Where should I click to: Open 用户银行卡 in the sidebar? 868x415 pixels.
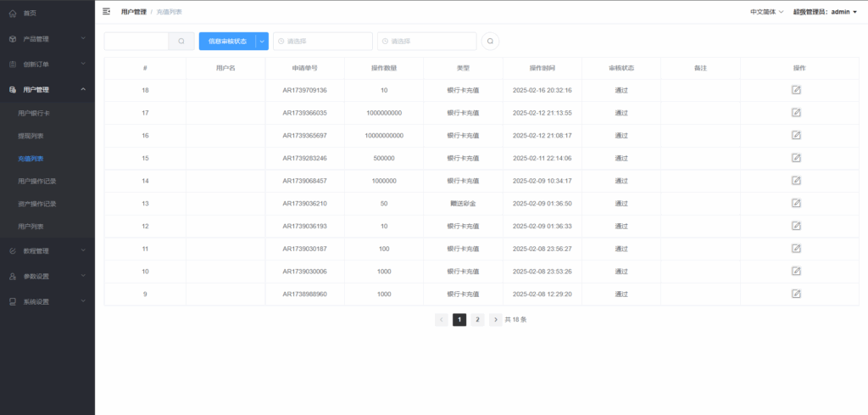click(x=34, y=113)
